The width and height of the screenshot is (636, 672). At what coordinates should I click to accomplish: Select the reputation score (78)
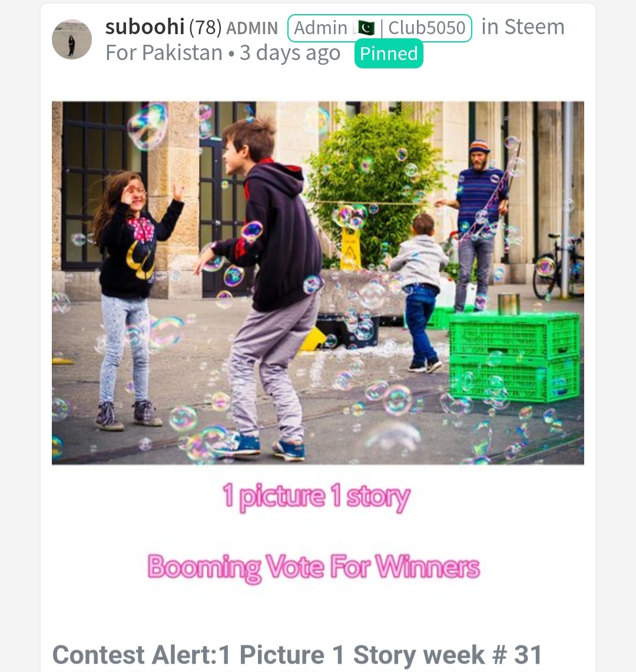tap(206, 28)
